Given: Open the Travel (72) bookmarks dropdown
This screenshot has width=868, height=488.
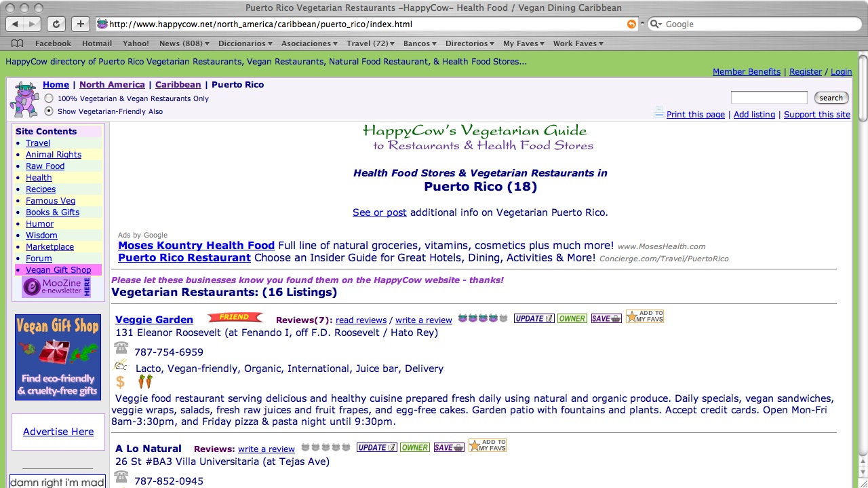Looking at the screenshot, I should [370, 43].
